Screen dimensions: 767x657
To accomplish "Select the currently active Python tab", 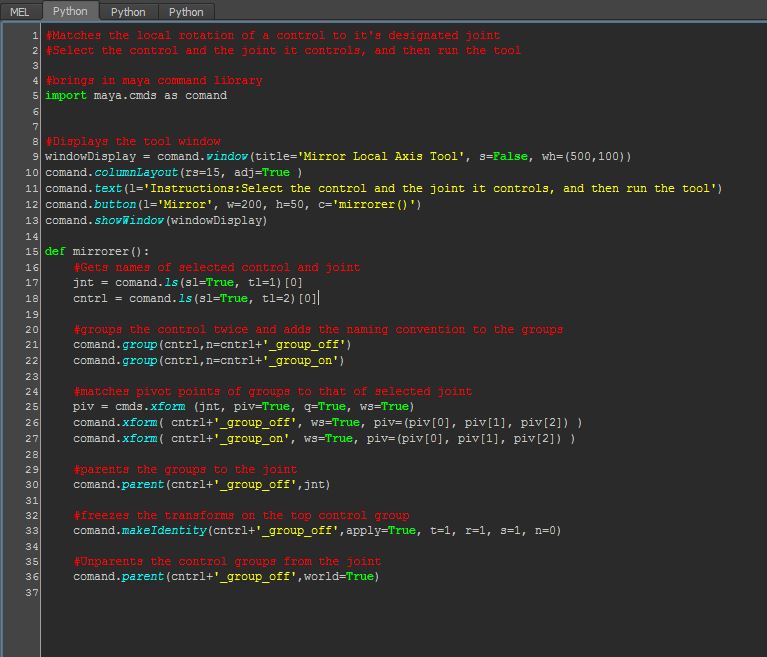I will click(x=70, y=11).
